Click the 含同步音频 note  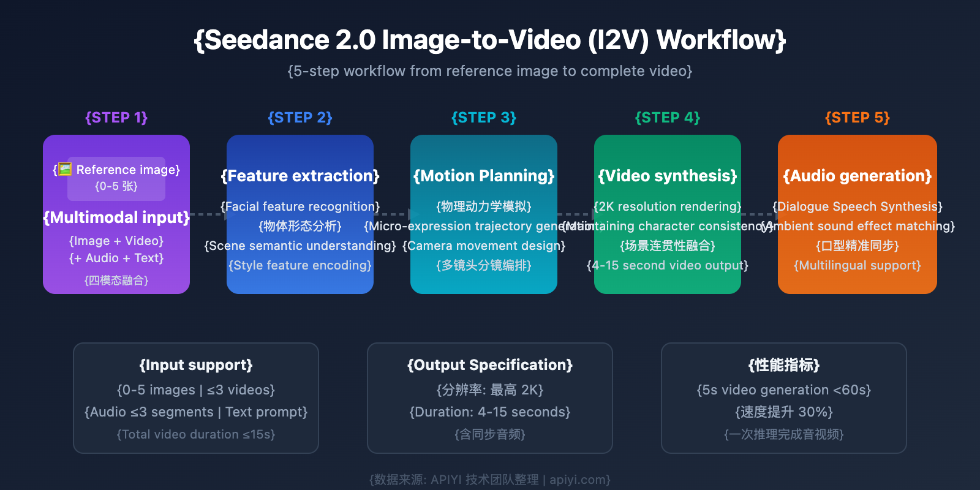[x=490, y=434]
